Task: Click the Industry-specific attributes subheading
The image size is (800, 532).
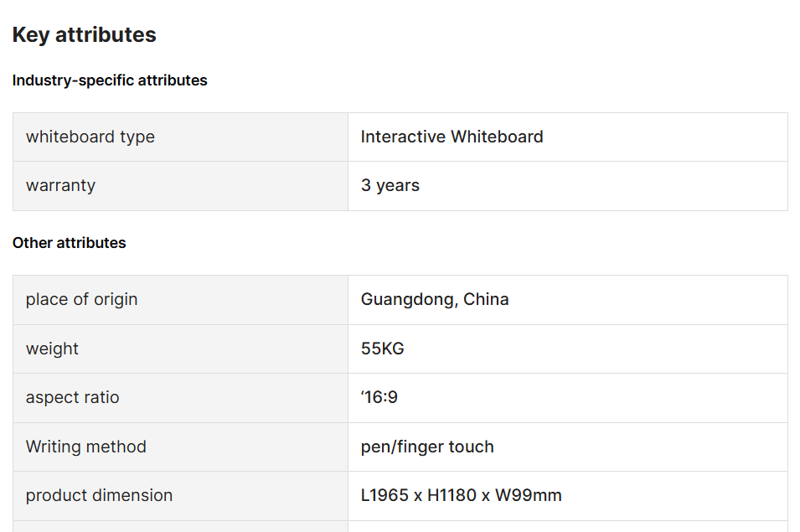Action: pyautogui.click(x=110, y=80)
